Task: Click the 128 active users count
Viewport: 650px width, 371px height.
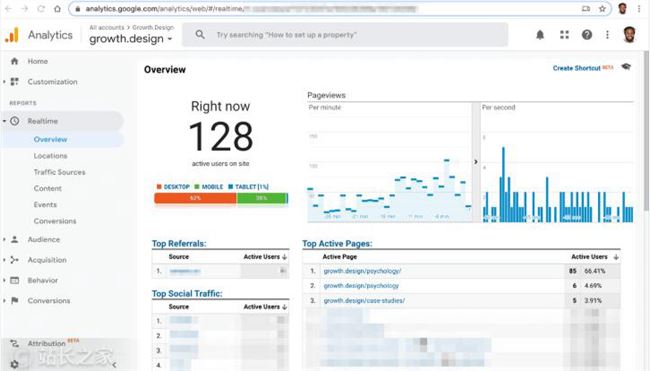Action: click(221, 136)
